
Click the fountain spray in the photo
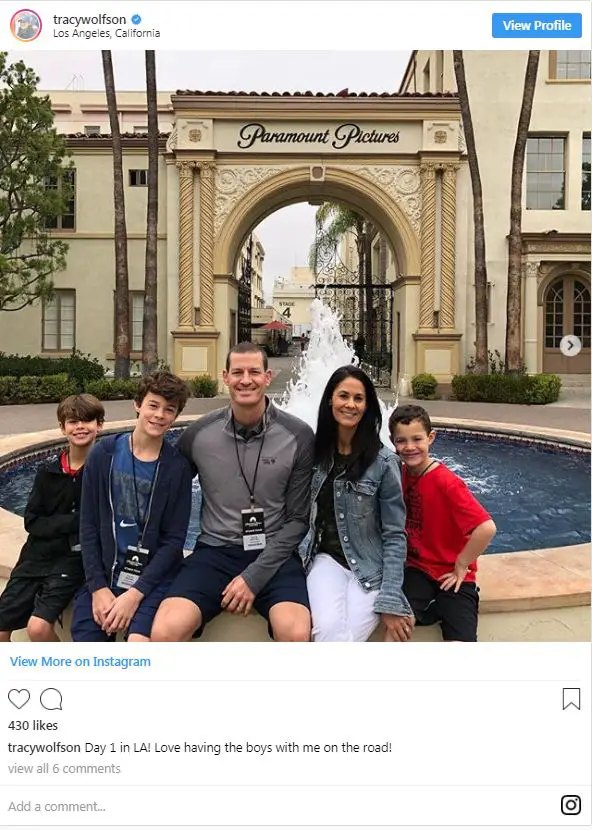(x=321, y=360)
